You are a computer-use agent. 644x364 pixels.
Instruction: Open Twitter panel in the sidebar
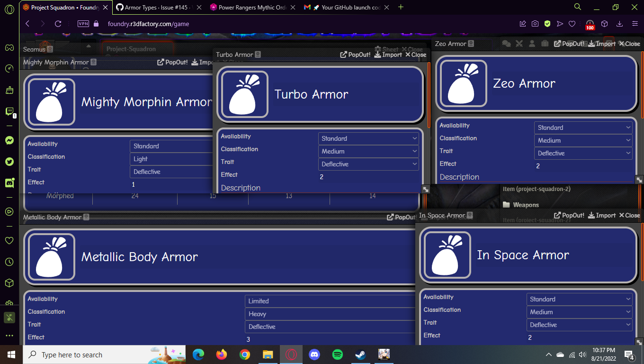point(9,162)
